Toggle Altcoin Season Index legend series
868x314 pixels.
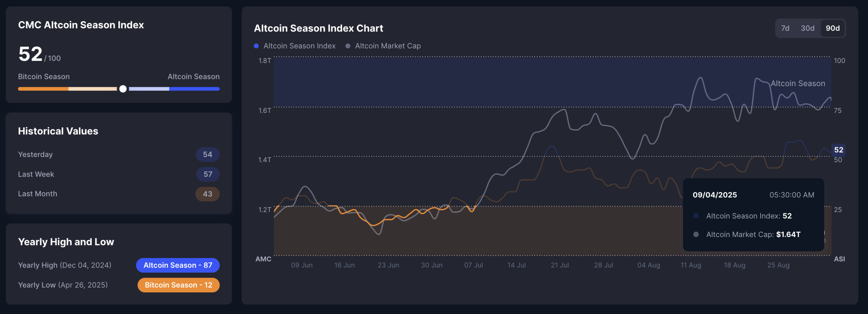(x=295, y=46)
